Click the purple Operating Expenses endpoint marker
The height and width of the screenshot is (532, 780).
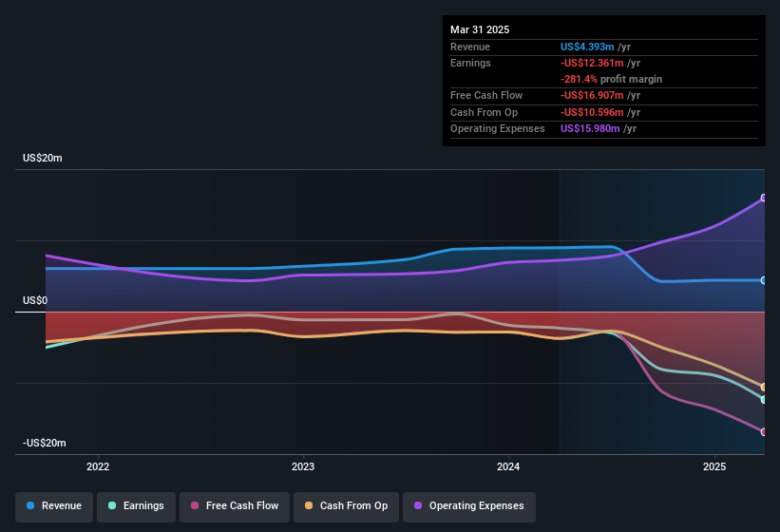[x=764, y=198]
